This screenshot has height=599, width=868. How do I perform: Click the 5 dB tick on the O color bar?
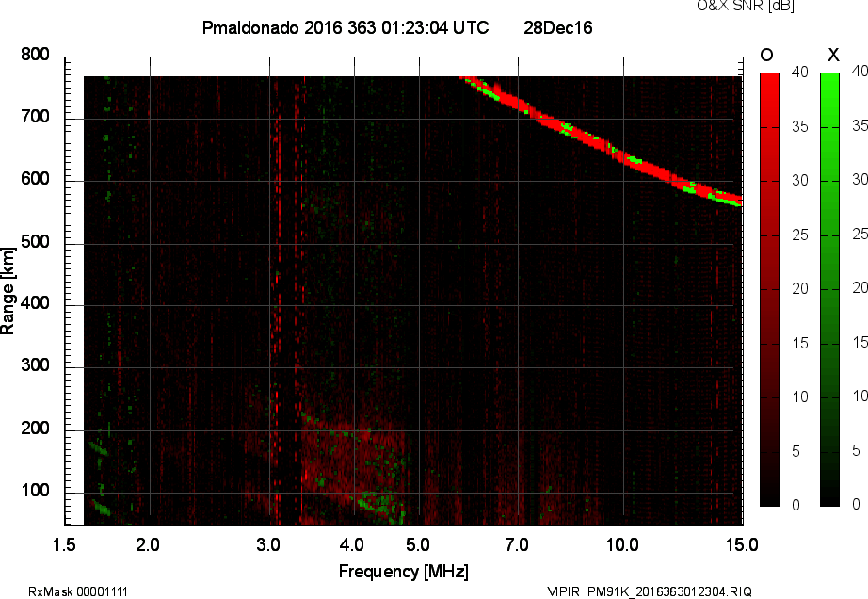(x=796, y=452)
